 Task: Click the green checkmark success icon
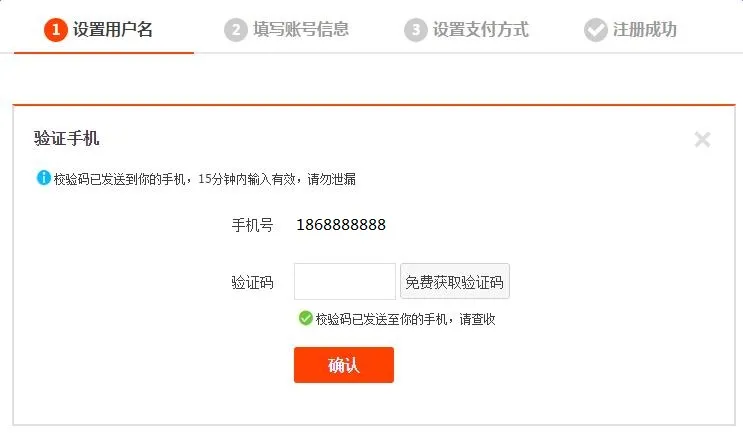(x=306, y=318)
